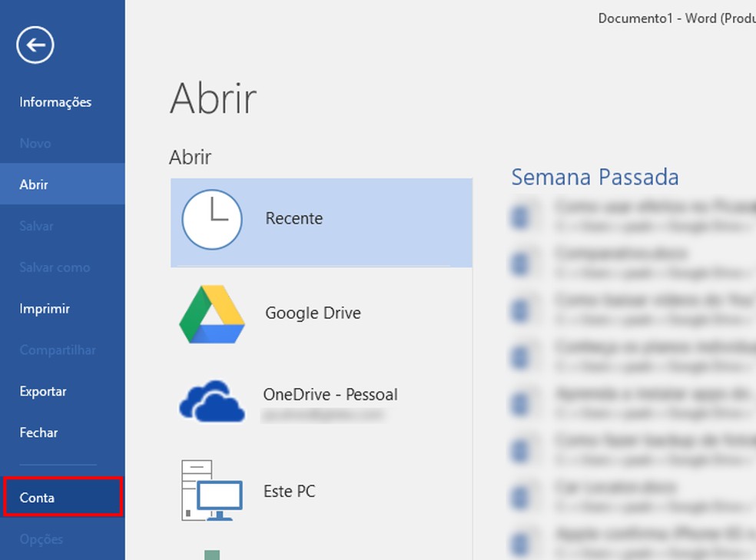Choose Salvar in the sidebar
The height and width of the screenshot is (560, 756).
pos(36,226)
